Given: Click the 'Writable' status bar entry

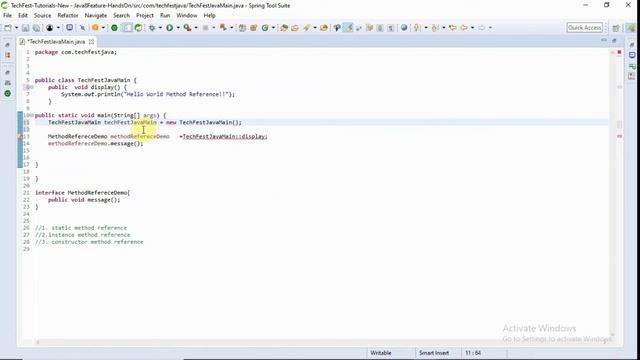Looking at the screenshot, I should pos(380,353).
